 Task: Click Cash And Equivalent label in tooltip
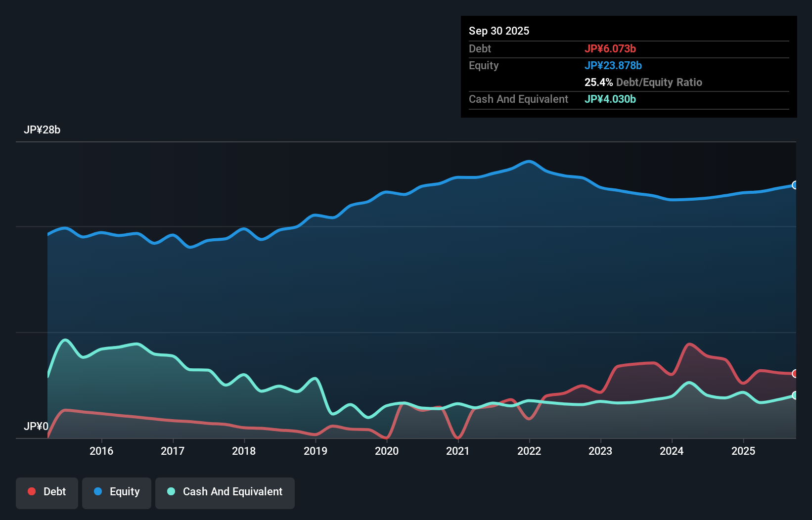click(x=518, y=99)
